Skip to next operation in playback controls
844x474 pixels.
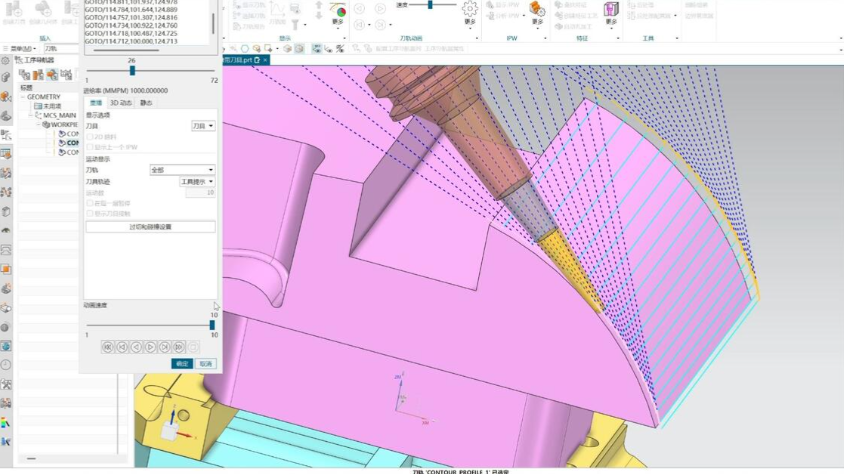point(179,347)
